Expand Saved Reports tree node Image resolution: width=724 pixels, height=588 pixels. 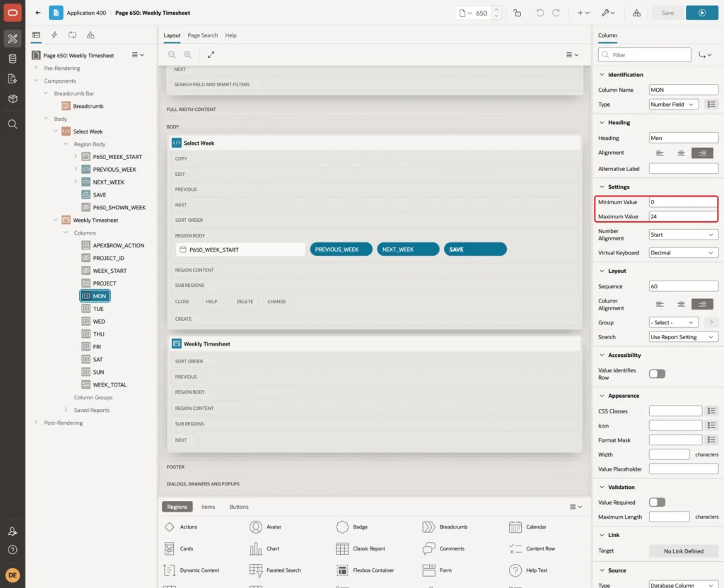pyautogui.click(x=66, y=410)
